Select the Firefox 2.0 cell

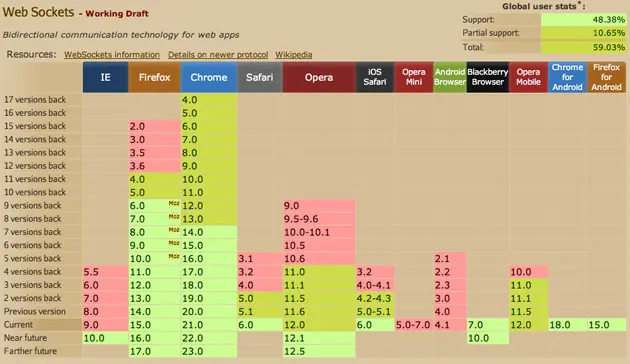tap(154, 126)
